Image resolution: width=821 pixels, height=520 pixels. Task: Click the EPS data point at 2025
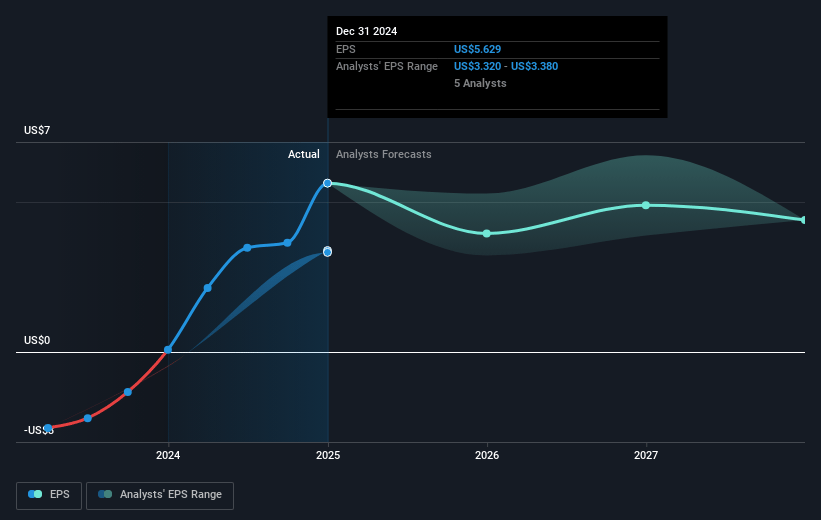pos(327,183)
